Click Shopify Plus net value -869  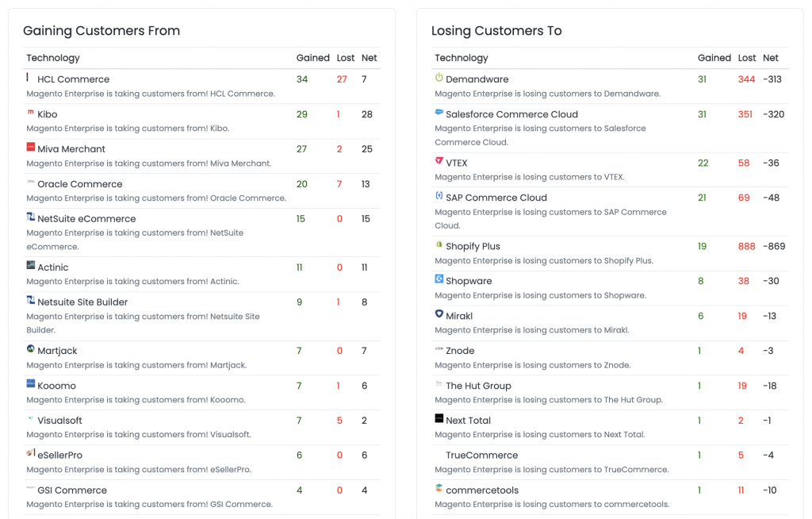[774, 246]
